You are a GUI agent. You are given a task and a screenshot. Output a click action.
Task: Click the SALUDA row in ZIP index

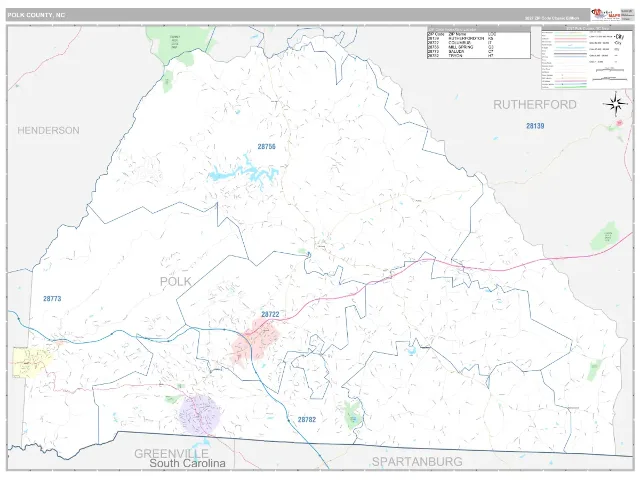coord(479,51)
